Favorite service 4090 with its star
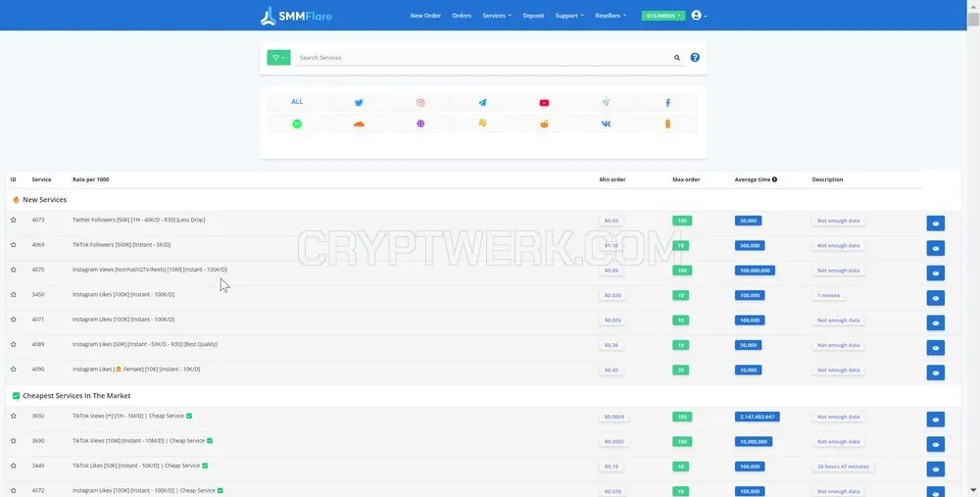Viewport: 980px width, 497px height. click(13, 370)
